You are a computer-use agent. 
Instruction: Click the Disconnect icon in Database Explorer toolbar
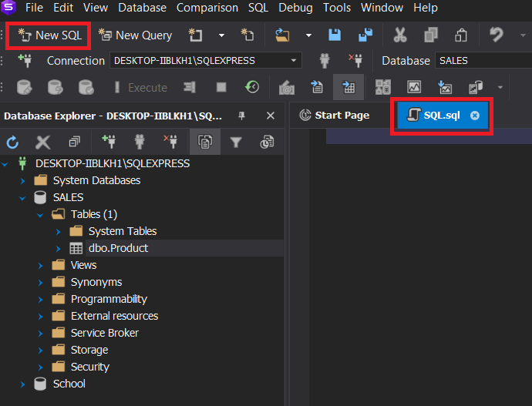coord(170,142)
